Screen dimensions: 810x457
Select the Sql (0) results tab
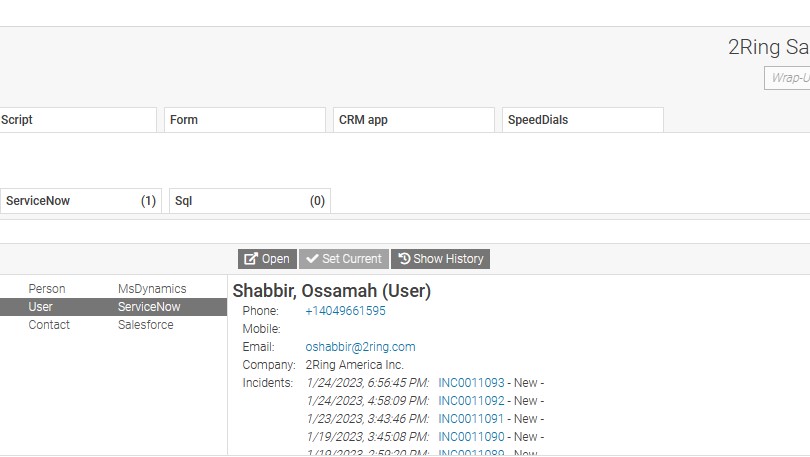250,201
